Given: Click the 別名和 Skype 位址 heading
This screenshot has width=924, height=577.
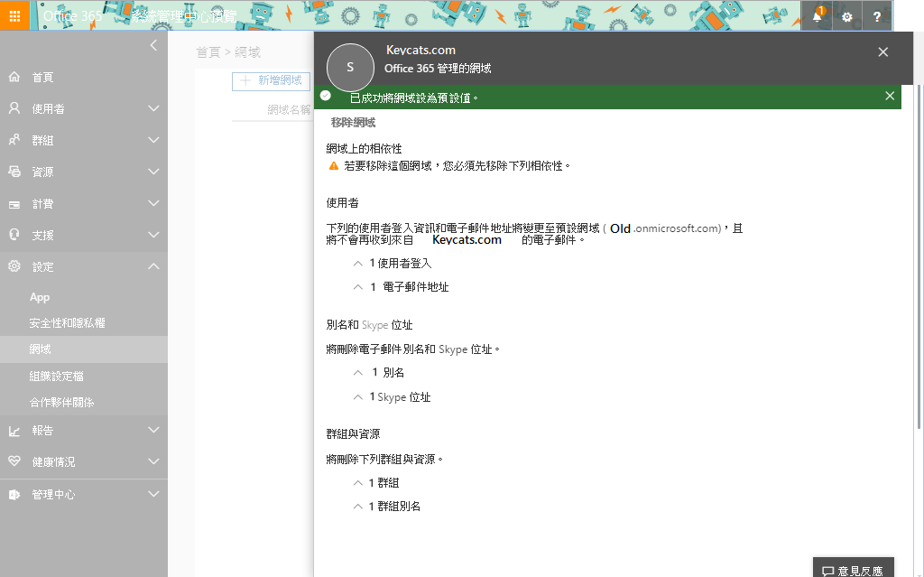Looking at the screenshot, I should [369, 325].
